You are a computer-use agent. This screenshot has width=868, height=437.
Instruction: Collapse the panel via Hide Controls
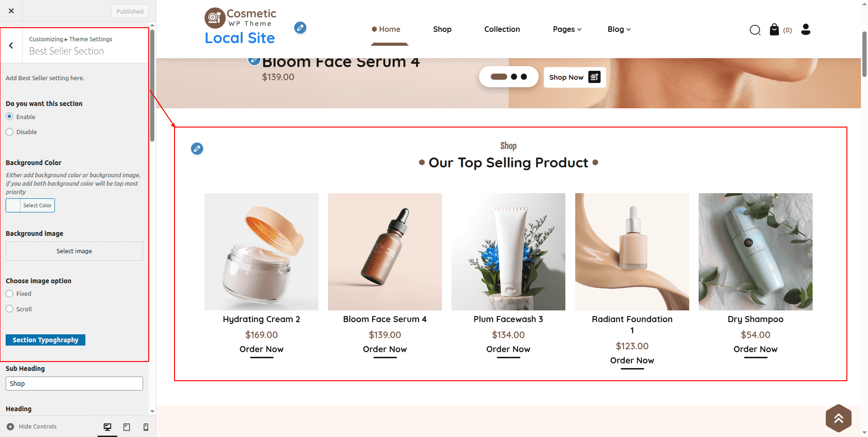[32, 426]
